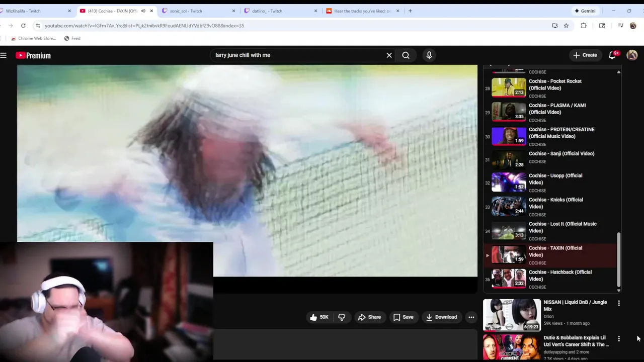
Task: Play Cochise - PLASMA / KAMI from playlist
Action: 551,112
